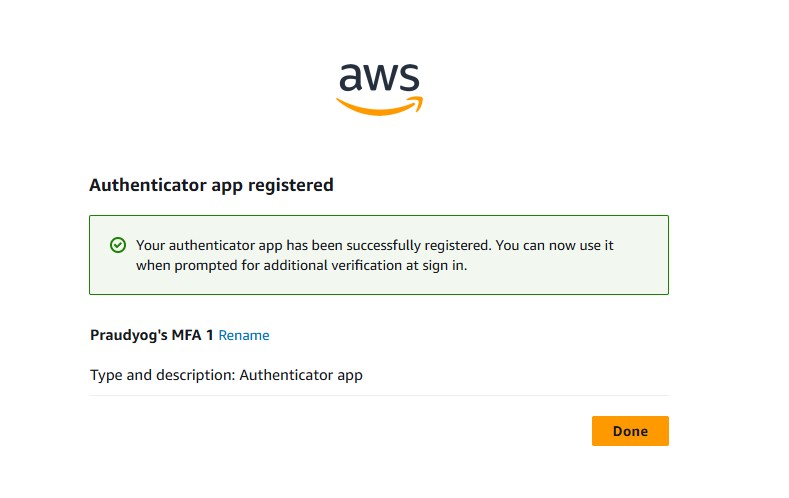Click the green success checkmark icon
The width and height of the screenshot is (789, 498).
pyautogui.click(x=117, y=245)
